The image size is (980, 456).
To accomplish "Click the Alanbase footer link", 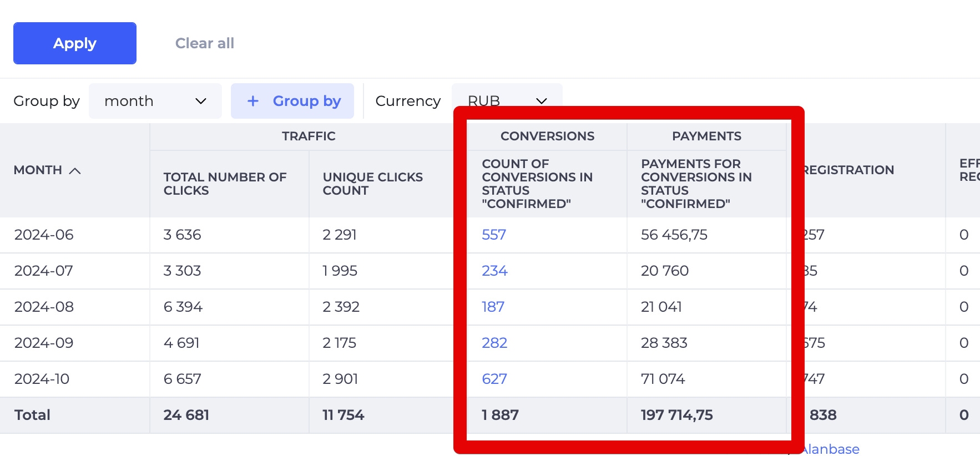I will 831,449.
